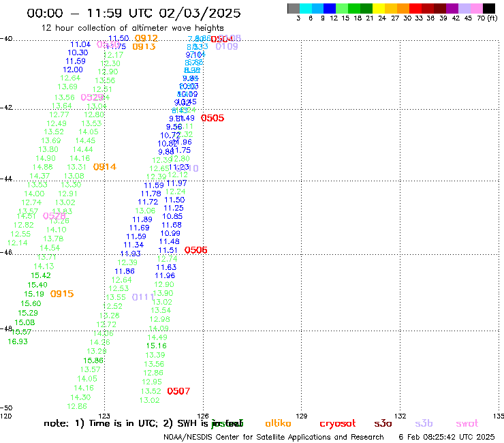Click the wave height value 16.93
The height and width of the screenshot is (443, 504).
coord(18,341)
